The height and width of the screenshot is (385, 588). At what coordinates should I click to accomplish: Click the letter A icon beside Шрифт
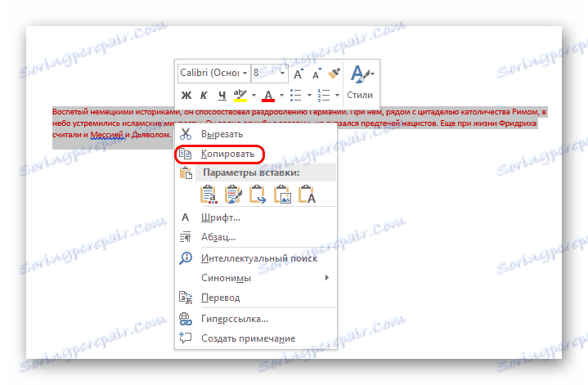click(x=186, y=217)
